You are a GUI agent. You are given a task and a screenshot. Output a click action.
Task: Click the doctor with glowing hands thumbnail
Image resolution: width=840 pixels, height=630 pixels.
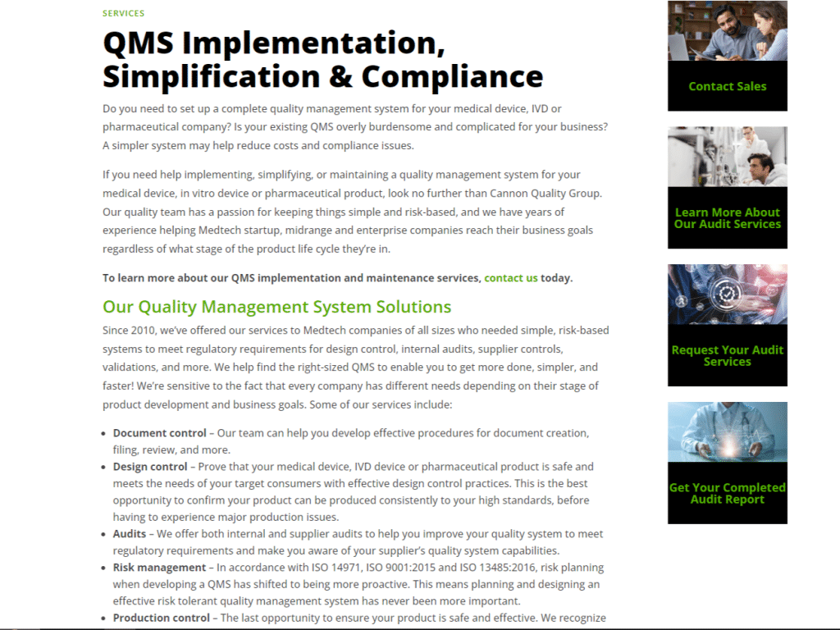pos(727,432)
